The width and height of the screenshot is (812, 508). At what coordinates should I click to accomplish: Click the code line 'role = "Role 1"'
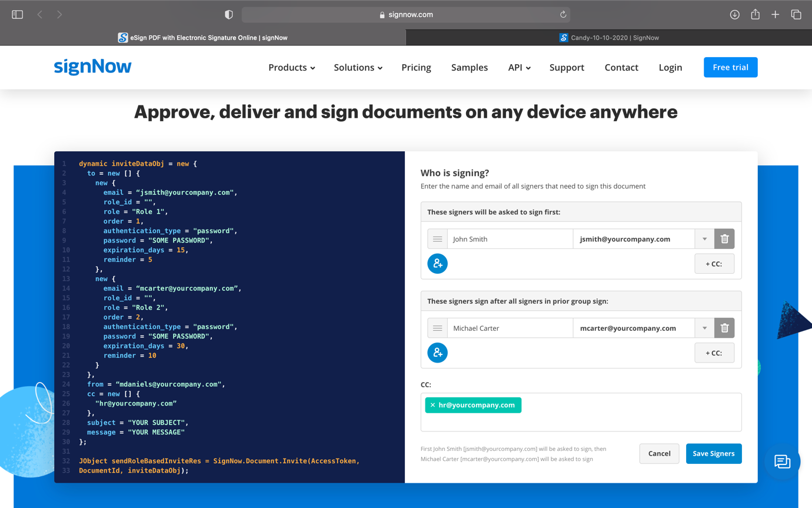[x=136, y=212]
